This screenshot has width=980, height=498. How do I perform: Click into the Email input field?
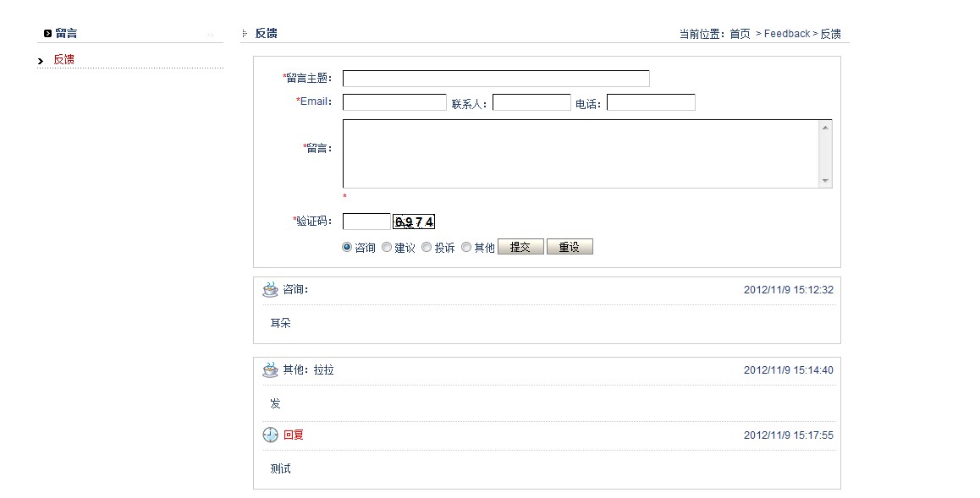click(x=394, y=103)
